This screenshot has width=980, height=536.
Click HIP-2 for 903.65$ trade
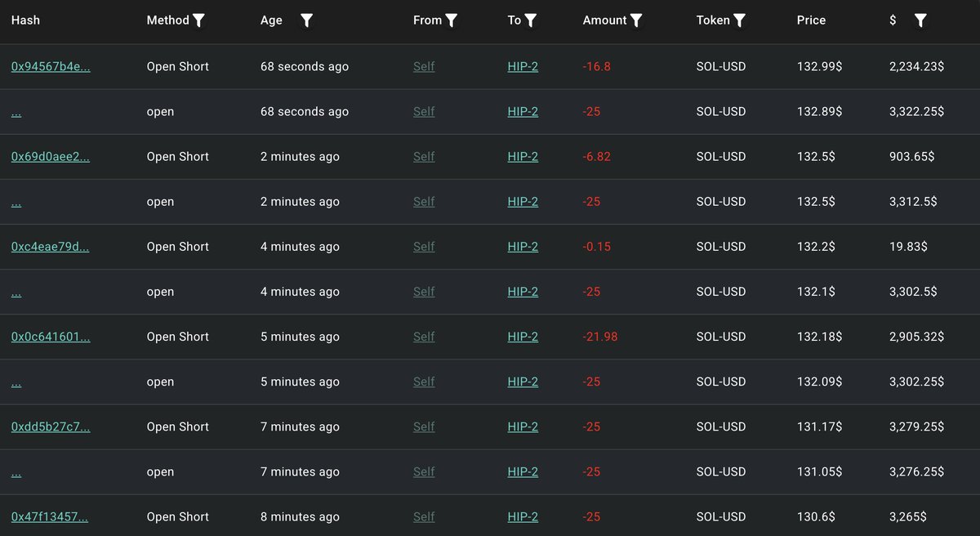523,157
